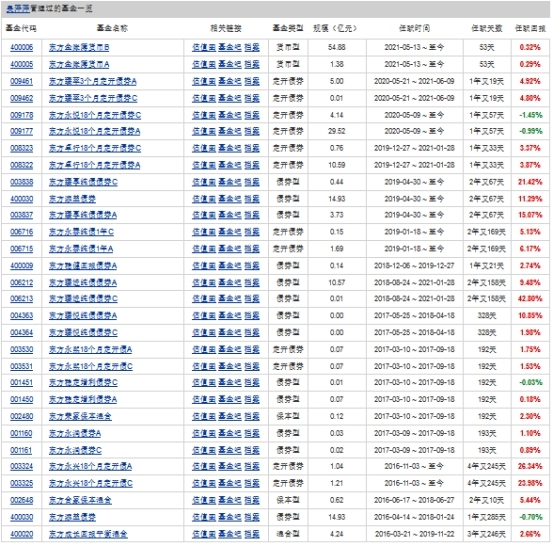Open fund code 003324 link

click(22, 466)
